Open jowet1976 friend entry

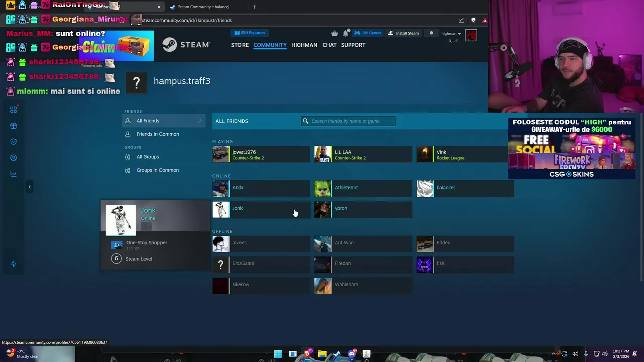(x=261, y=154)
